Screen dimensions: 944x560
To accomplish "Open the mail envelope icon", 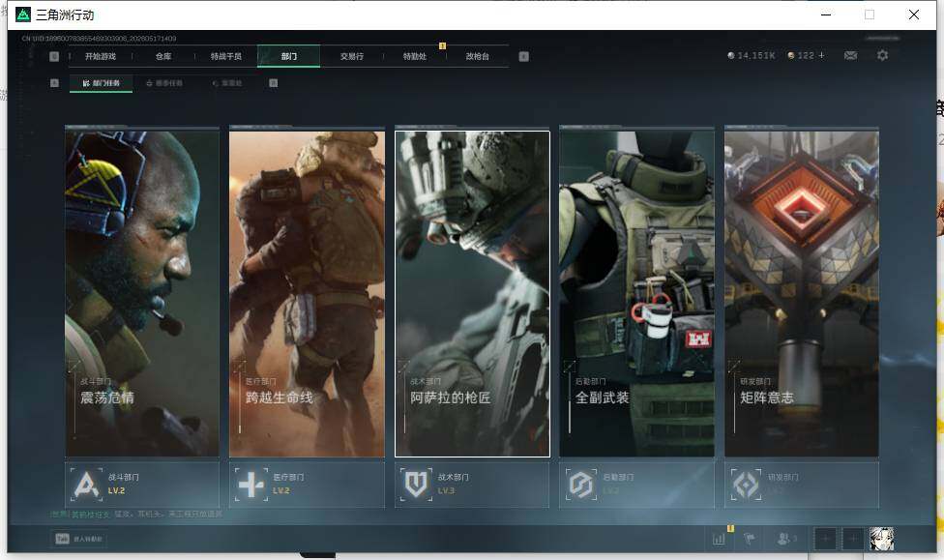I will (851, 55).
